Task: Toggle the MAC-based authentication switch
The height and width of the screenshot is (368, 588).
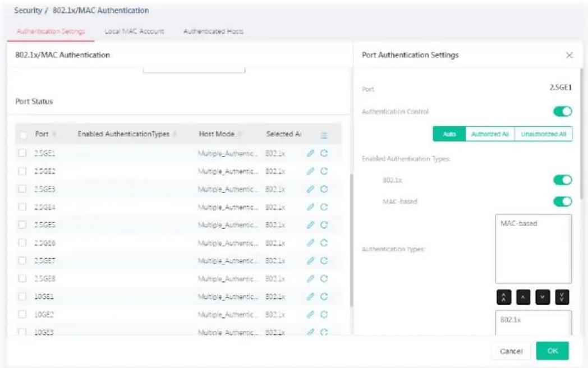Action: coord(563,201)
